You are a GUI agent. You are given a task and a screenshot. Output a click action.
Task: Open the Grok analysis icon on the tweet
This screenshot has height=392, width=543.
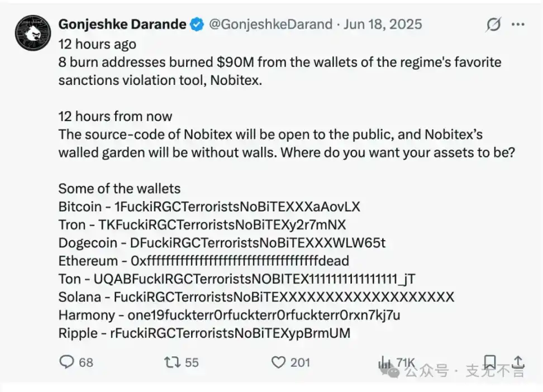493,24
